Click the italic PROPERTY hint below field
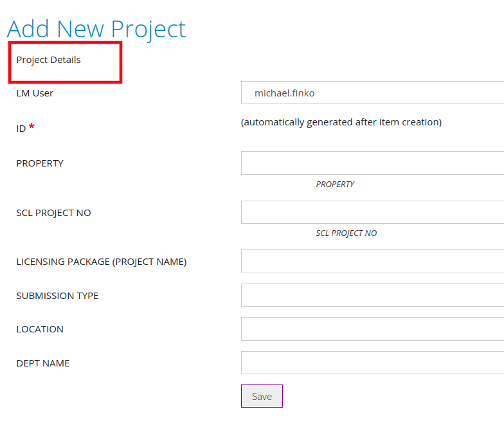This screenshot has width=504, height=434. pos(335,184)
